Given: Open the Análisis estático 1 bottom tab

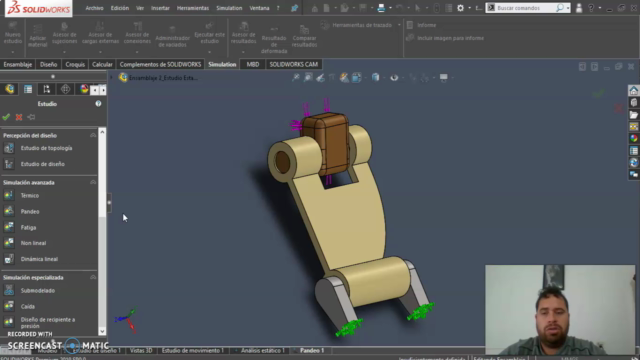Looking at the screenshot, I should point(262,351).
